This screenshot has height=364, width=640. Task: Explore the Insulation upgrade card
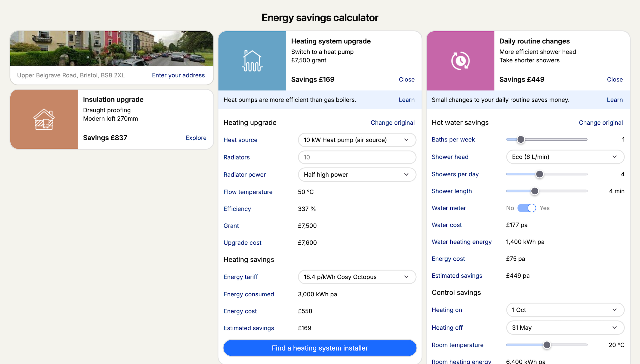(196, 138)
